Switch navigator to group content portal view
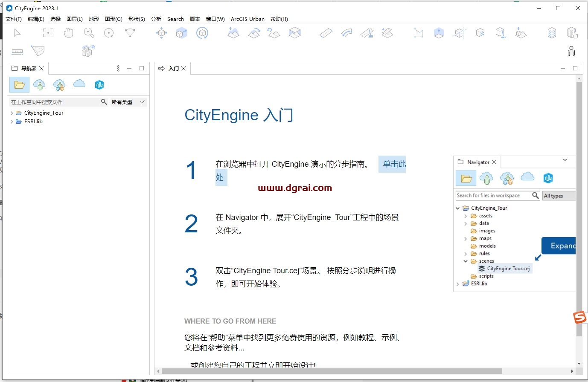Viewport: 588px width, 382px height. click(x=59, y=85)
